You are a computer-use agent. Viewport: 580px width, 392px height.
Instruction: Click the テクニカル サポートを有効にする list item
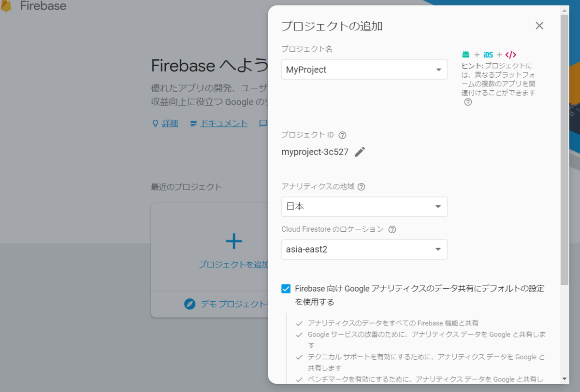click(x=426, y=362)
